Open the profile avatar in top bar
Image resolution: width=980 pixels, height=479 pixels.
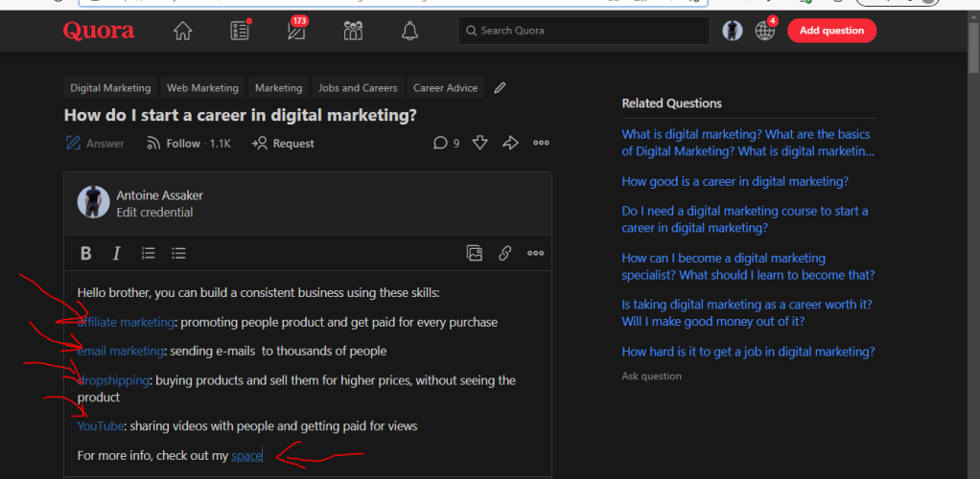(x=733, y=30)
